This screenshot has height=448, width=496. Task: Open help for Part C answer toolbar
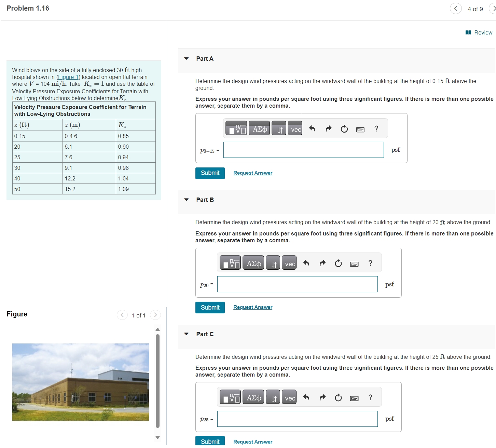click(x=370, y=397)
